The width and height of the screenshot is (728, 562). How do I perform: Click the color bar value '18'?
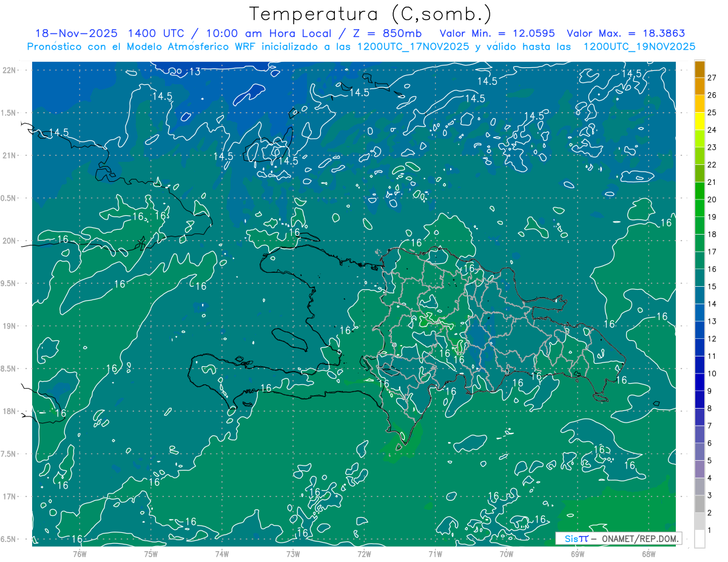(712, 235)
